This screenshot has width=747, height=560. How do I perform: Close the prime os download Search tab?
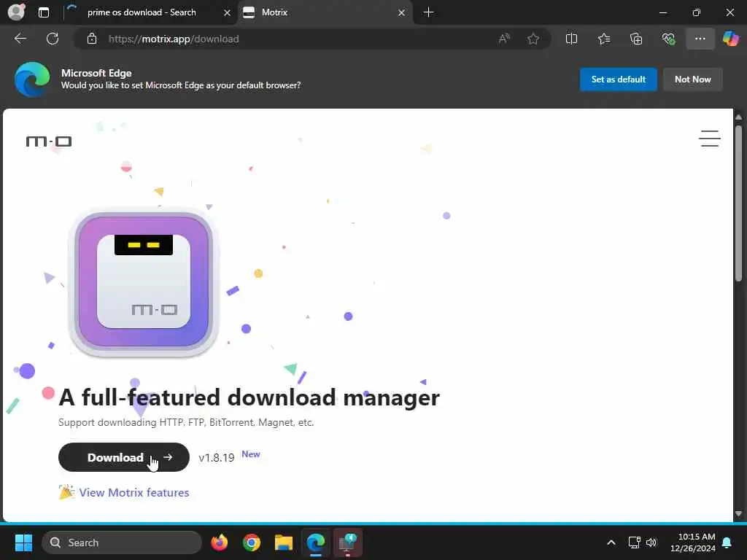[x=228, y=13]
